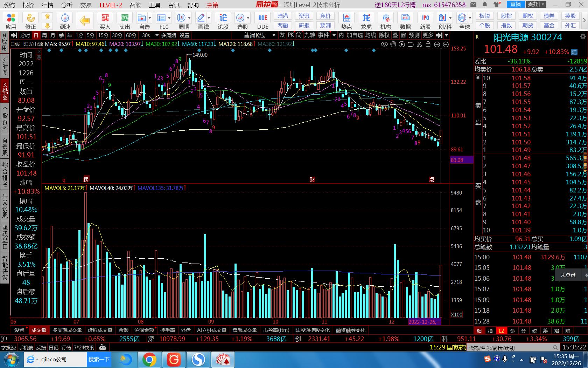Open the 龙虎 dragon-tiger list icon
This screenshot has width=588, height=368.
(x=366, y=21)
